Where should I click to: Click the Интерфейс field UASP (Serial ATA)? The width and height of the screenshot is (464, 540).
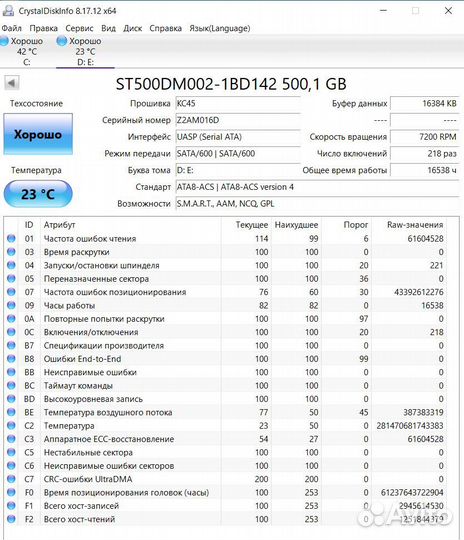pyautogui.click(x=238, y=137)
